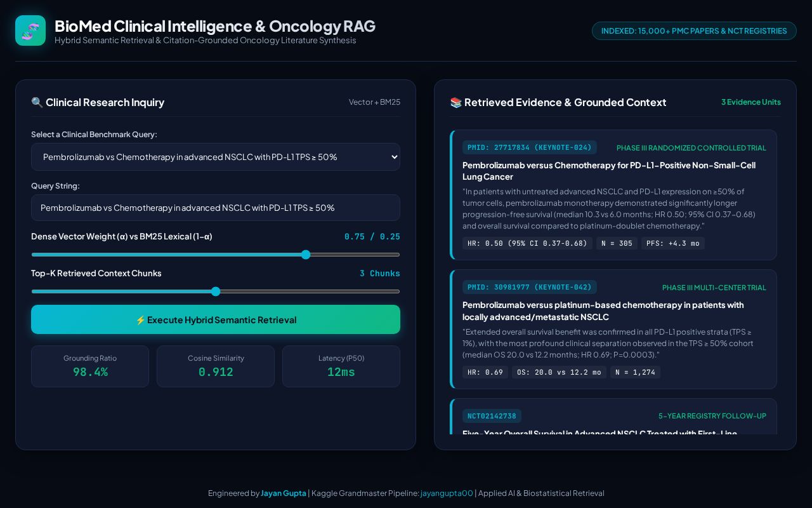Image resolution: width=812 pixels, height=508 pixels.
Task: Click the Grounding Ratio 98.4% stat card
Action: tap(90, 366)
